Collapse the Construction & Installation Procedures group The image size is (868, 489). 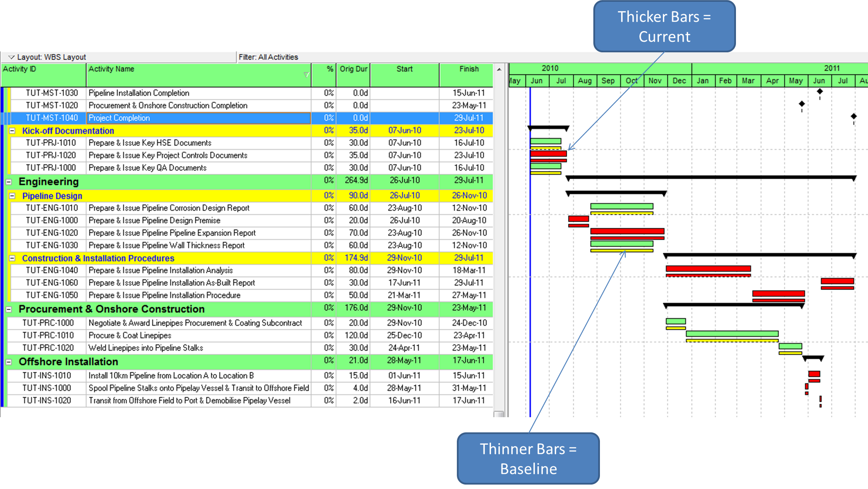coord(12,258)
